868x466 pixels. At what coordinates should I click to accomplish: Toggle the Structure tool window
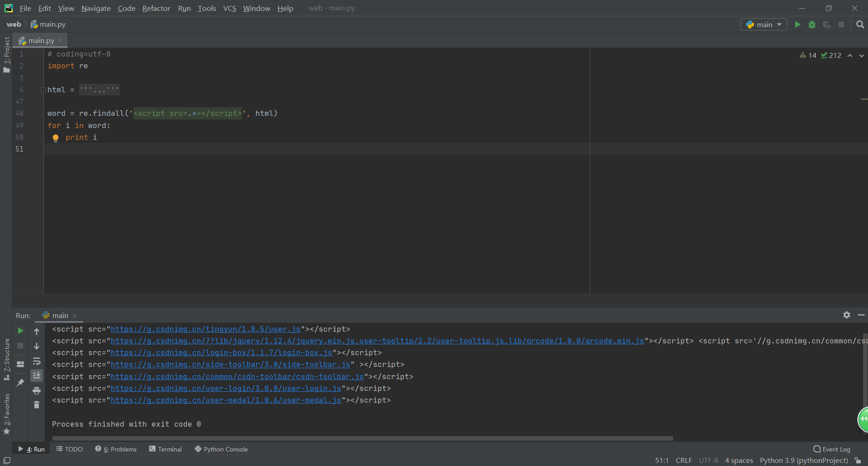point(6,359)
